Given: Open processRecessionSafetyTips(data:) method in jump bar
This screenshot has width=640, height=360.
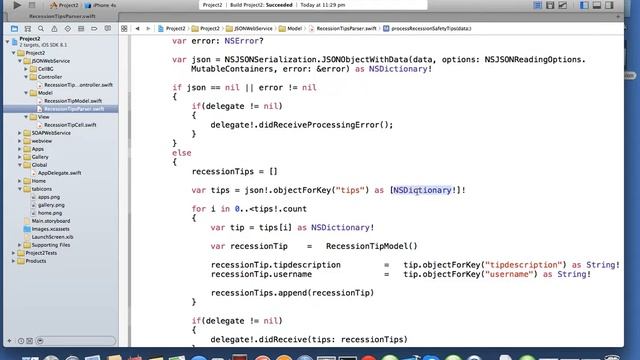Looking at the screenshot, I should tap(427, 29).
